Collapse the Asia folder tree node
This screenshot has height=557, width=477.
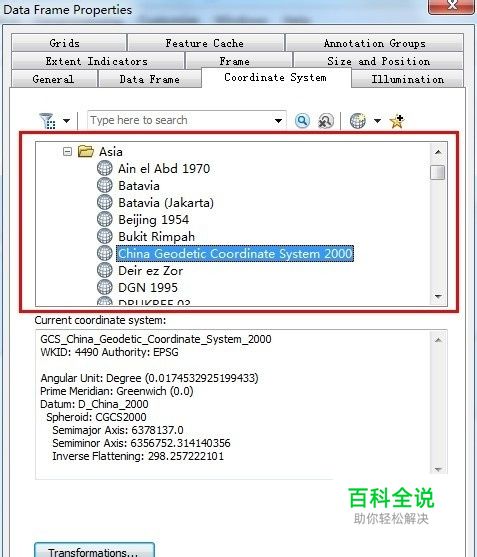coord(67,152)
